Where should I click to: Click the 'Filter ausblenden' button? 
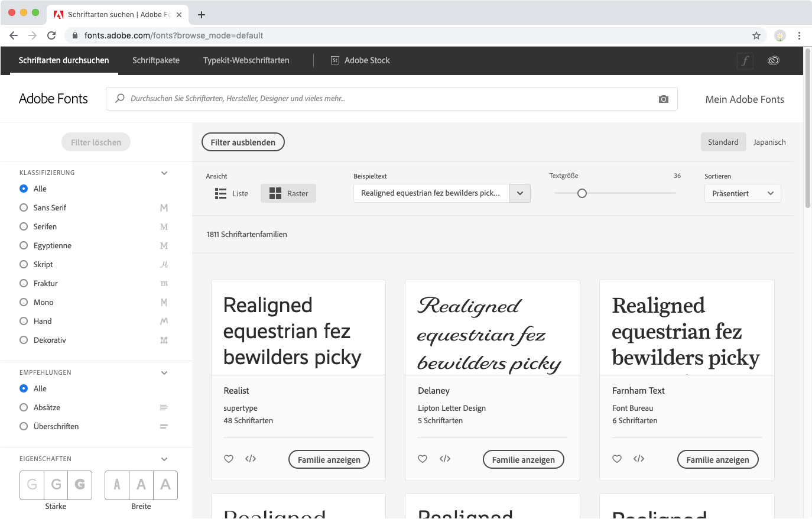point(243,142)
